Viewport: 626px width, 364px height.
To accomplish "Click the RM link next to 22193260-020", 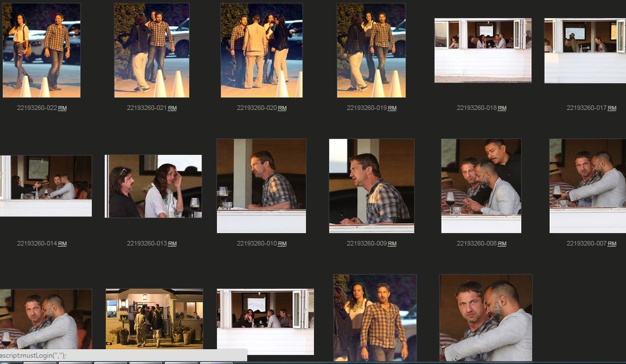I will 282,108.
